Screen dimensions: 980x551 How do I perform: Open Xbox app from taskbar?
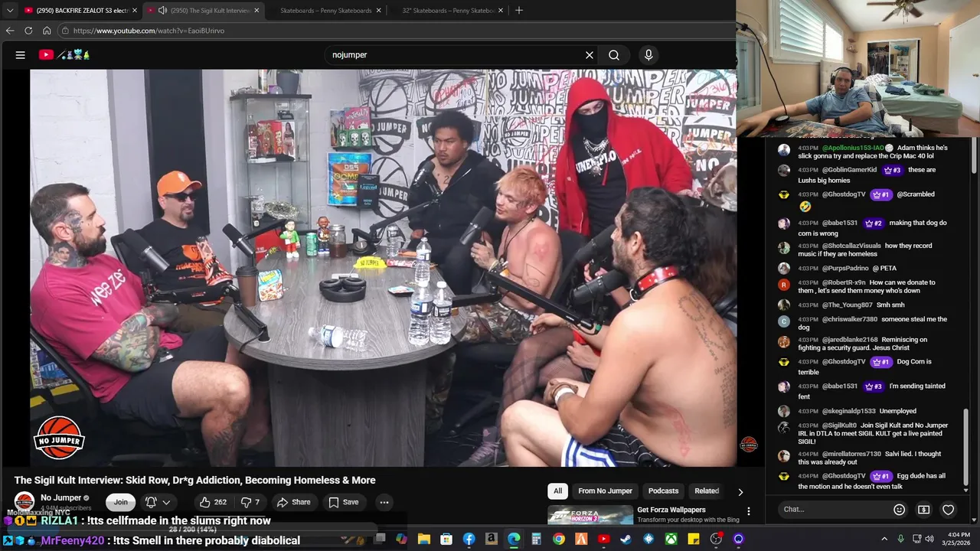[671, 539]
